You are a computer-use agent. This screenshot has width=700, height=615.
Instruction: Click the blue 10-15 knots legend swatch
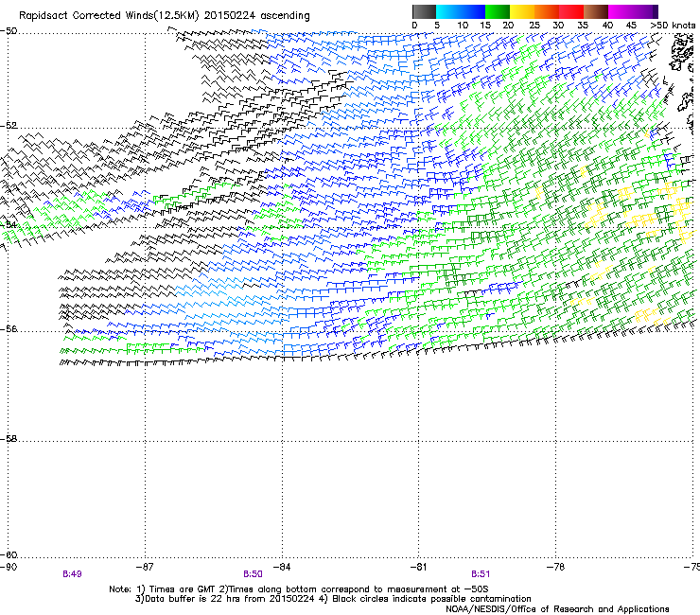coord(473,11)
